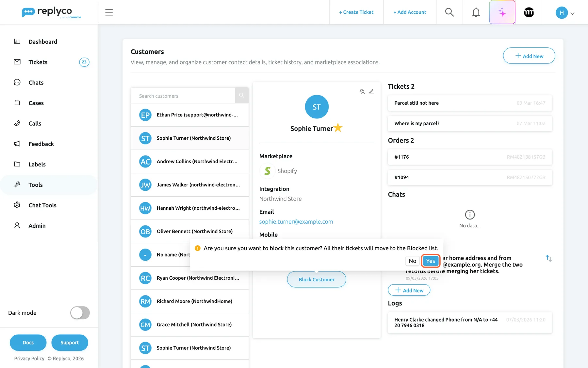
Task: Click the info icon under Chats
Action: [470, 215]
